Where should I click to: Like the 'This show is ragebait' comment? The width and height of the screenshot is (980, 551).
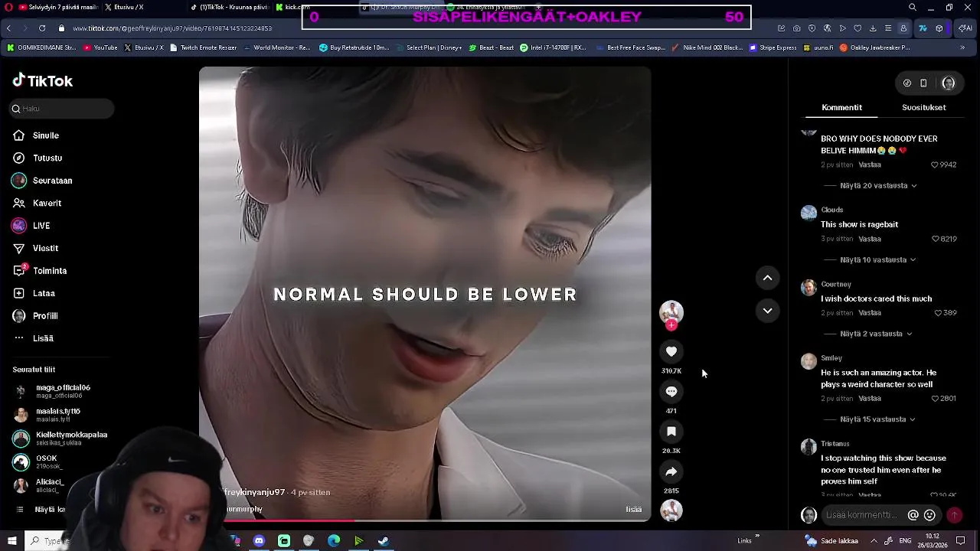pos(935,239)
